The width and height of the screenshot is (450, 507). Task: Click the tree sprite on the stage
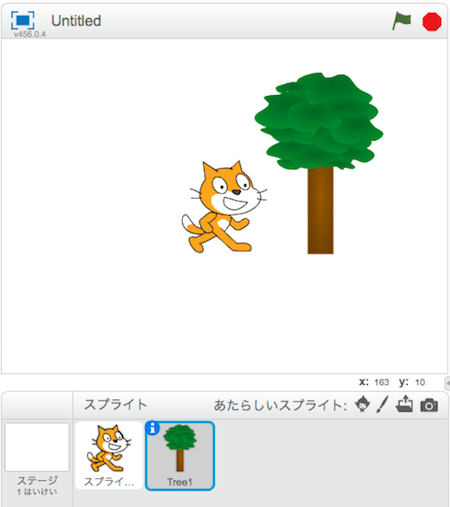click(319, 163)
